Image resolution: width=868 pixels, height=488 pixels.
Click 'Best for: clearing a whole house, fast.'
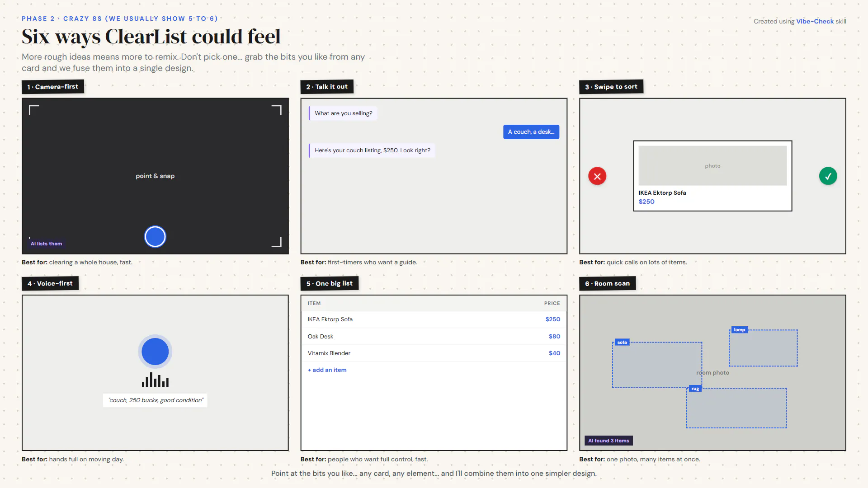click(77, 263)
